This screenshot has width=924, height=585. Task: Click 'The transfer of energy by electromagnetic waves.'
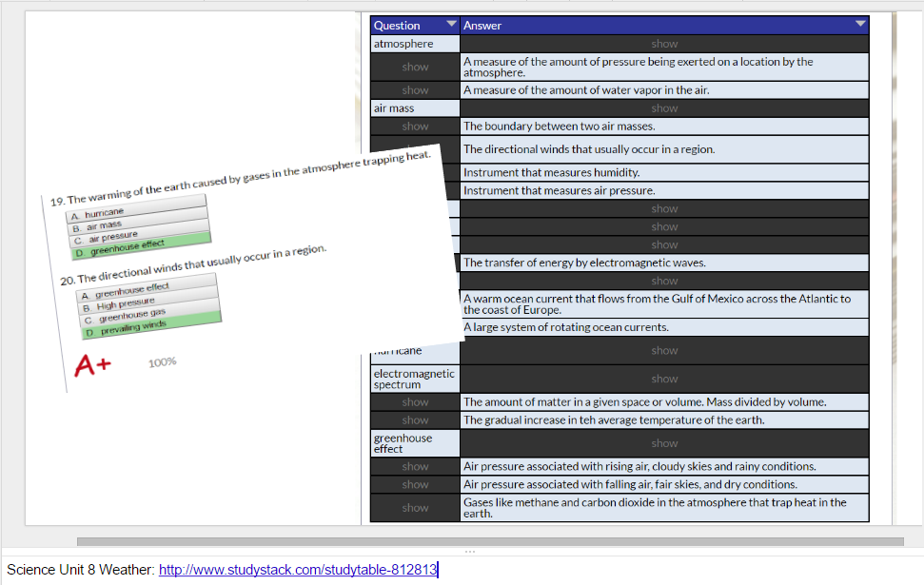pyautogui.click(x=664, y=263)
